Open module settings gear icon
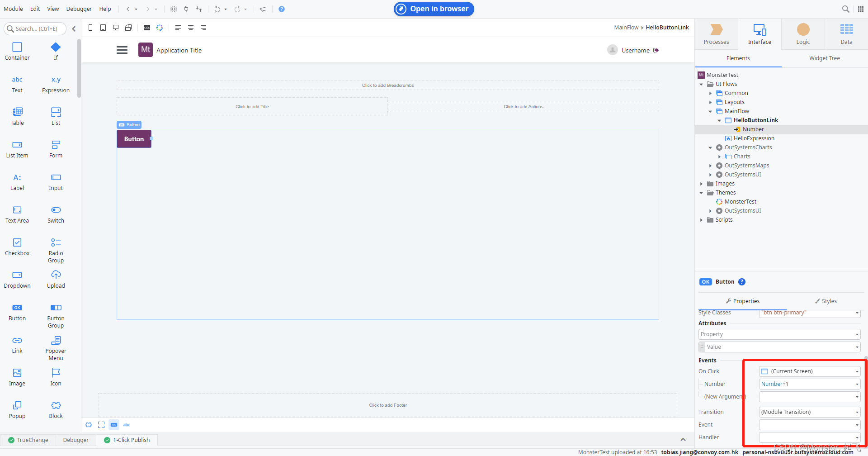The height and width of the screenshot is (456, 868). click(174, 9)
